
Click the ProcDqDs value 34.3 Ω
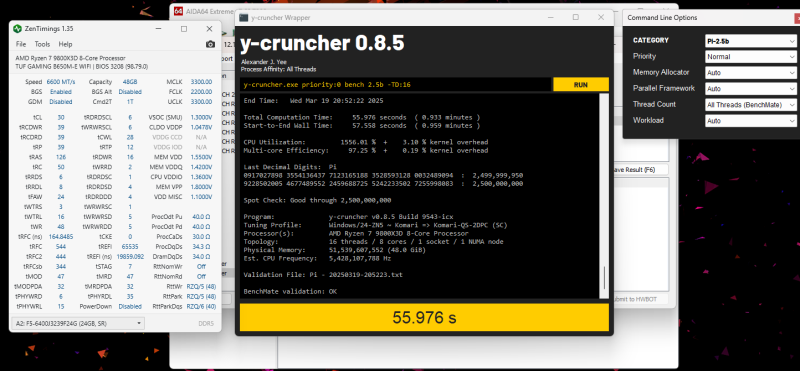click(x=201, y=246)
